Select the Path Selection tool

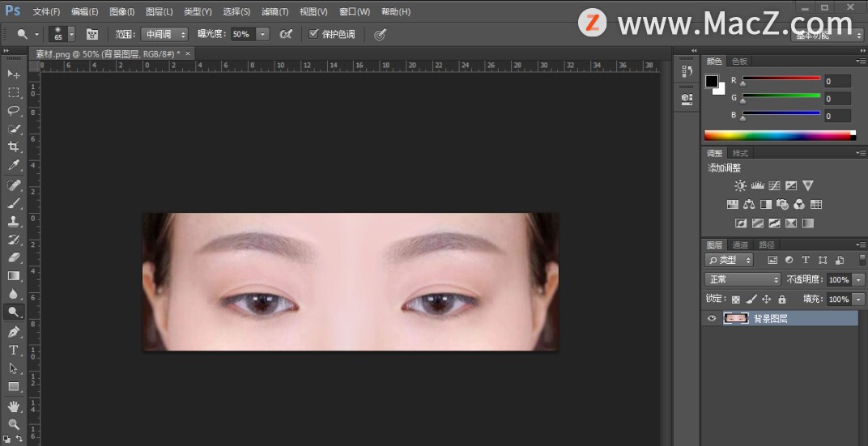pyautogui.click(x=14, y=368)
